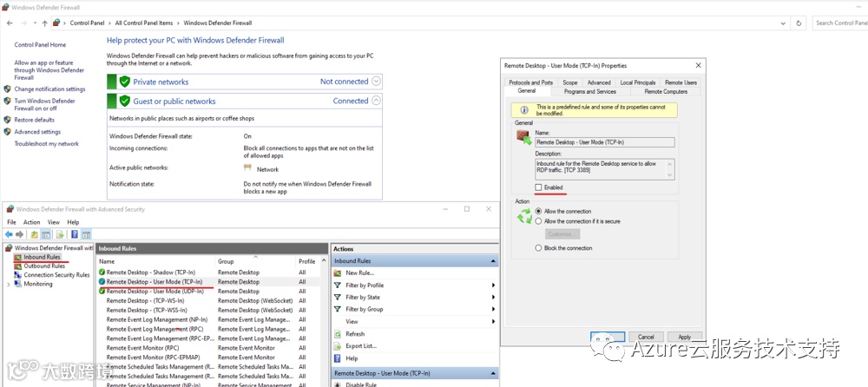Click green check icon of Shadow (TCP-In) rule
This screenshot has width=868, height=387.
coord(102,272)
